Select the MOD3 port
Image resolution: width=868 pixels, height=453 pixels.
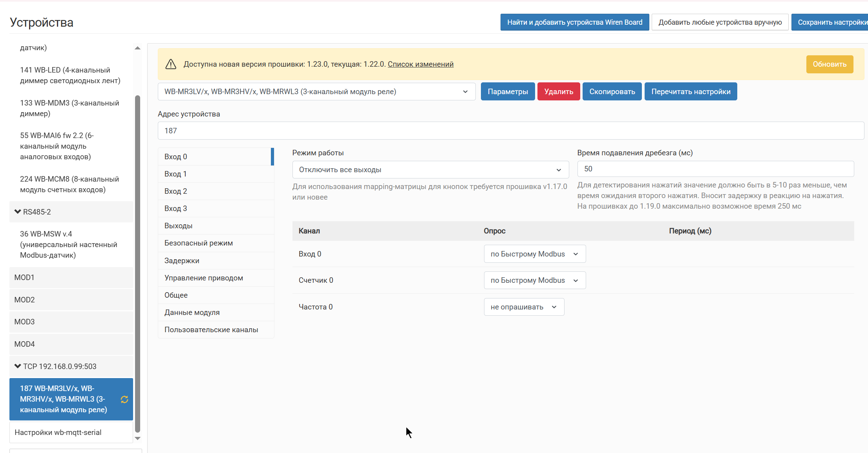(x=71, y=322)
